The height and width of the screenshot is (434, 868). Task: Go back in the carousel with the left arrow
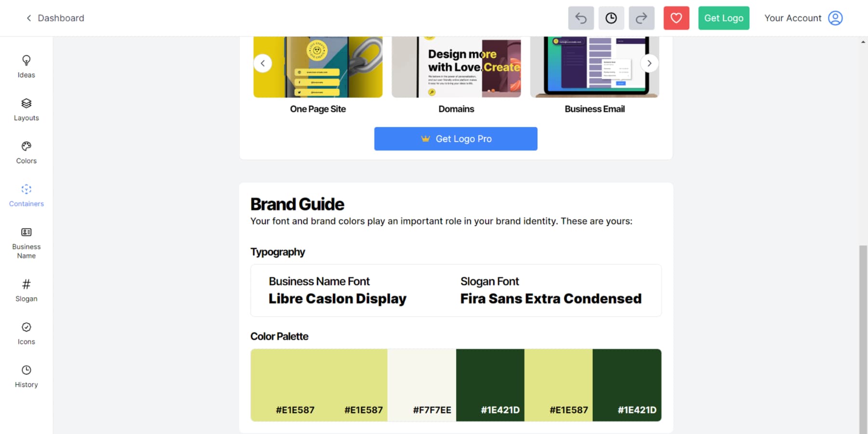[263, 63]
